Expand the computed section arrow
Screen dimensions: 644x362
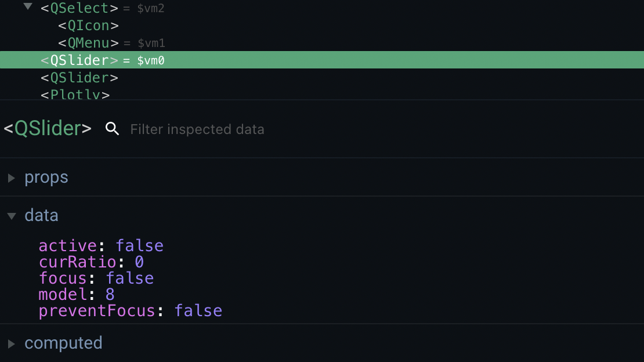[x=12, y=343]
